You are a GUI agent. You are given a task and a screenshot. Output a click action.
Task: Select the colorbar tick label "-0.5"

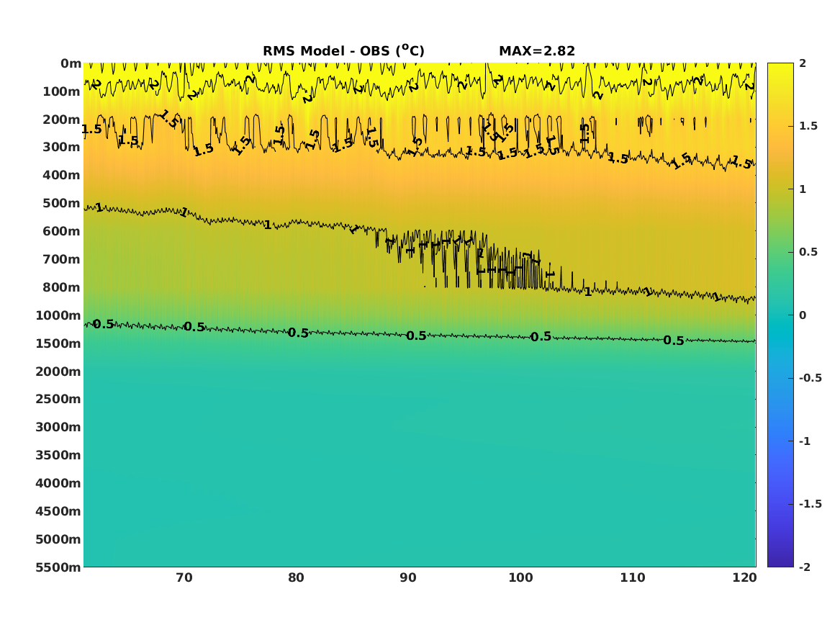[x=810, y=378]
